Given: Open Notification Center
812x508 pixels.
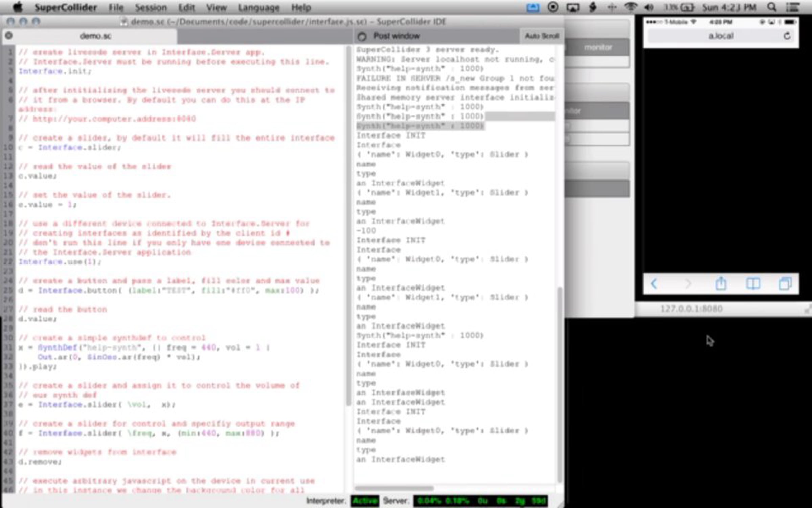Looking at the screenshot, I should click(793, 7).
